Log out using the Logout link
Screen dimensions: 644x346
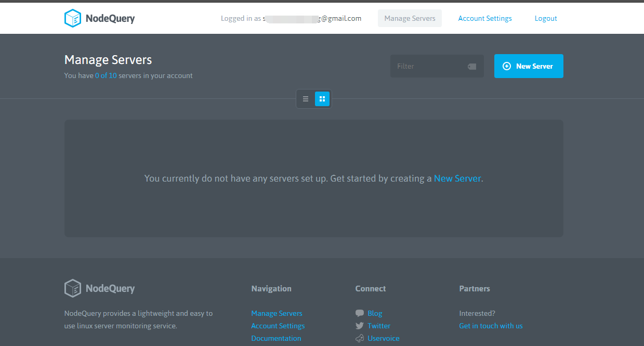pos(546,18)
